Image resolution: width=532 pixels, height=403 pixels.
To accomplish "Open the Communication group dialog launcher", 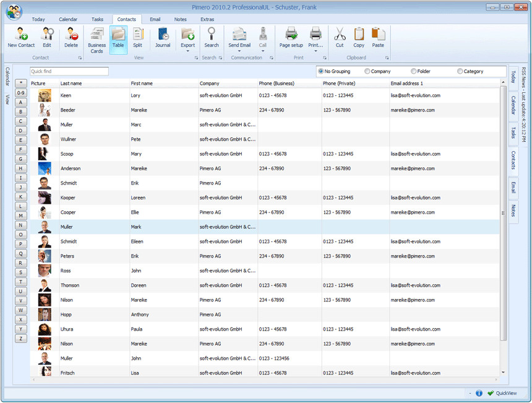I will pyautogui.click(x=272, y=58).
